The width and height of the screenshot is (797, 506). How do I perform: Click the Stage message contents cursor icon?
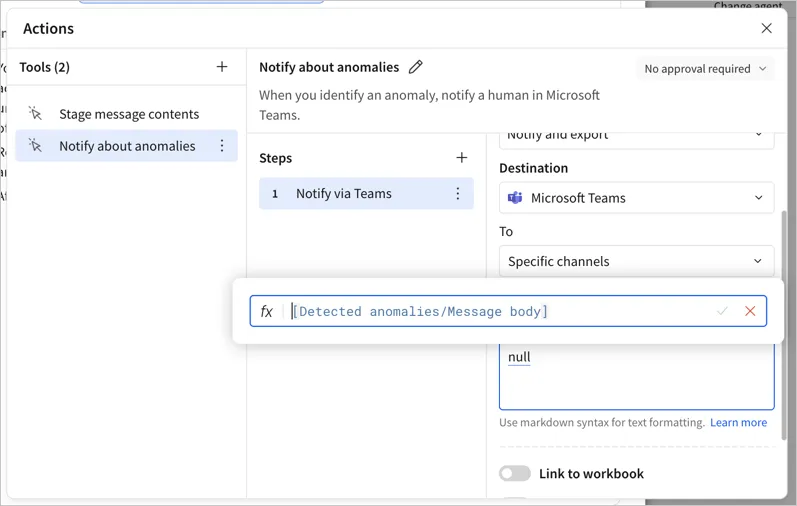pos(35,113)
